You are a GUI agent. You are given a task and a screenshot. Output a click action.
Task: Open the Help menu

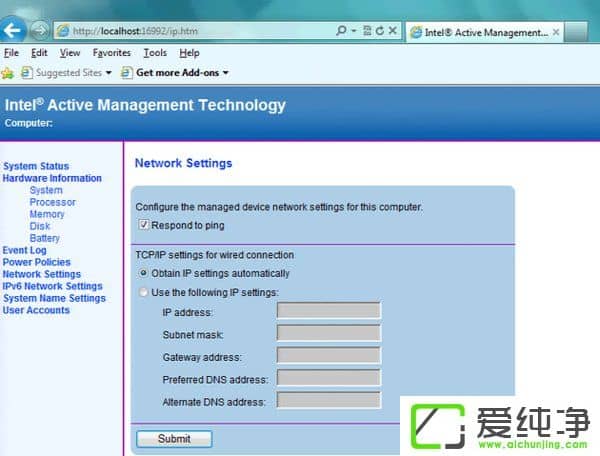coord(189,53)
